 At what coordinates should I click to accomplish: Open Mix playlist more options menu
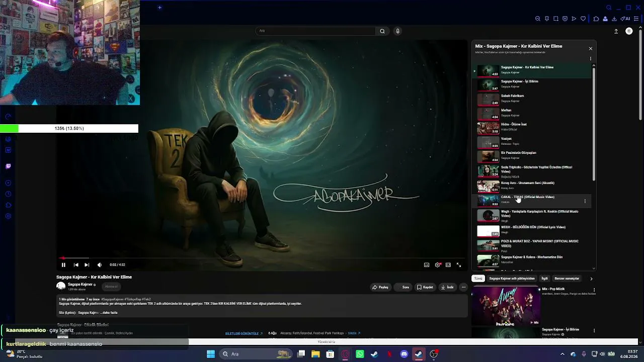591,59
